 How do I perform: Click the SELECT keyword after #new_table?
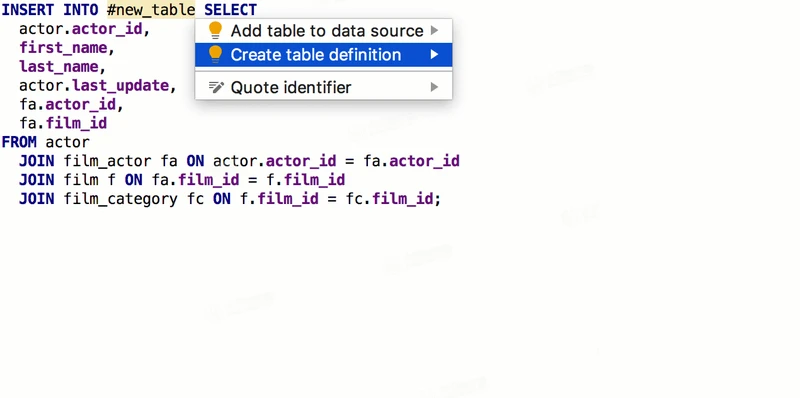click(x=230, y=10)
